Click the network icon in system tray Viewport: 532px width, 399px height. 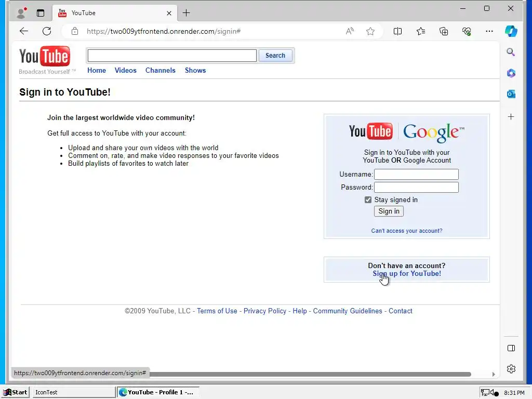coord(485,393)
